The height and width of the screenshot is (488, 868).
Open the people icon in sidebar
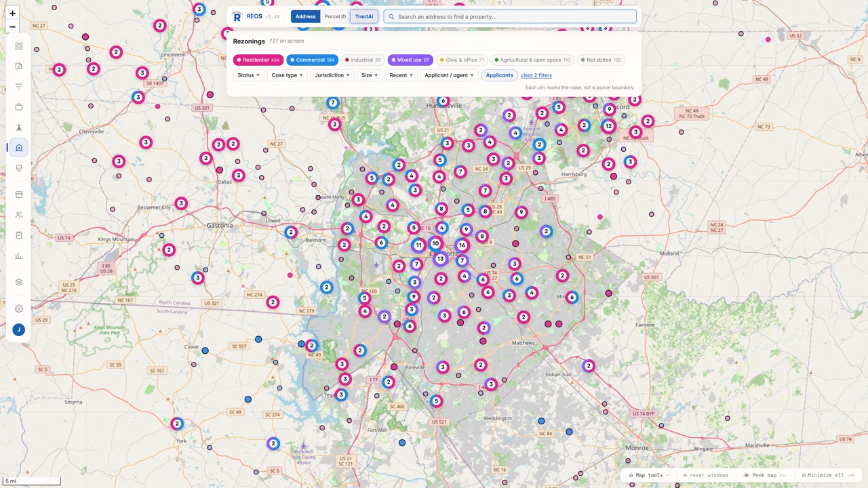pos(19,215)
